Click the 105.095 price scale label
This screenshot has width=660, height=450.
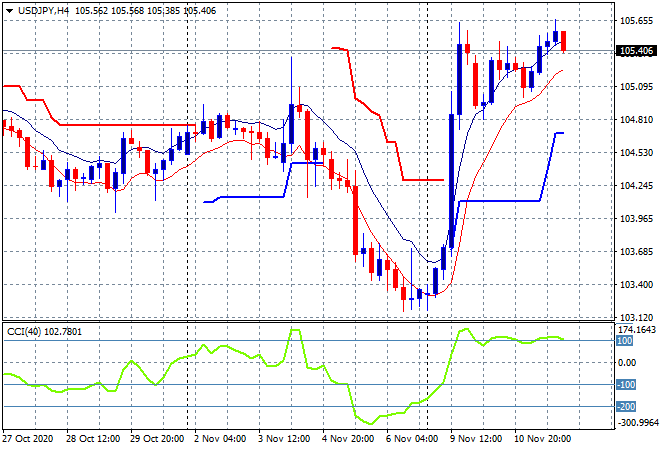[x=636, y=87]
